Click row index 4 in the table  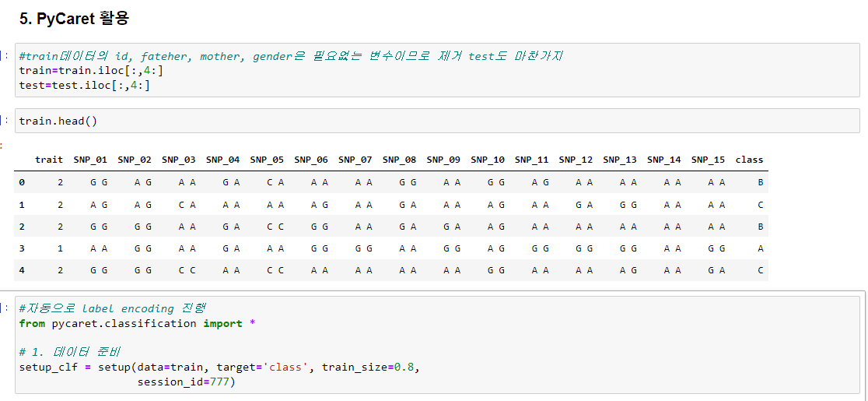[22, 270]
